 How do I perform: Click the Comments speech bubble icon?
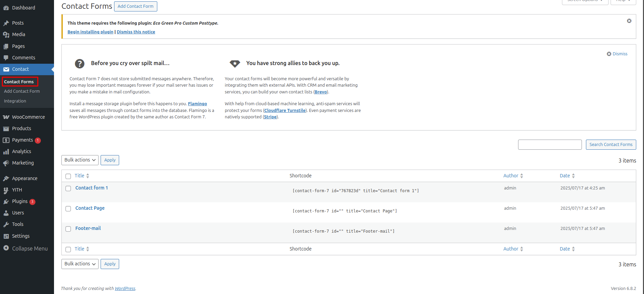tap(6, 58)
